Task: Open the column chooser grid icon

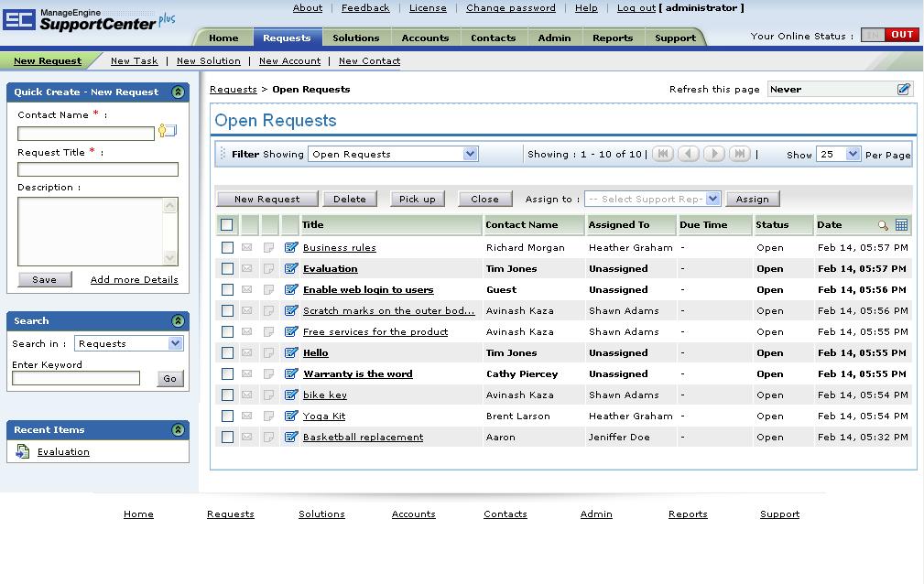Action: 901,224
